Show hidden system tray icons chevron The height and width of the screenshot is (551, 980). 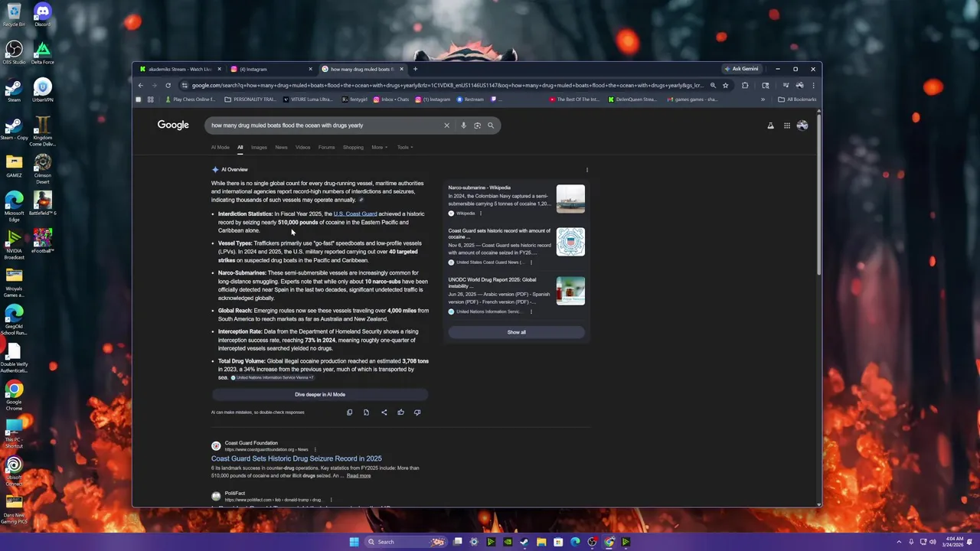[x=899, y=542]
